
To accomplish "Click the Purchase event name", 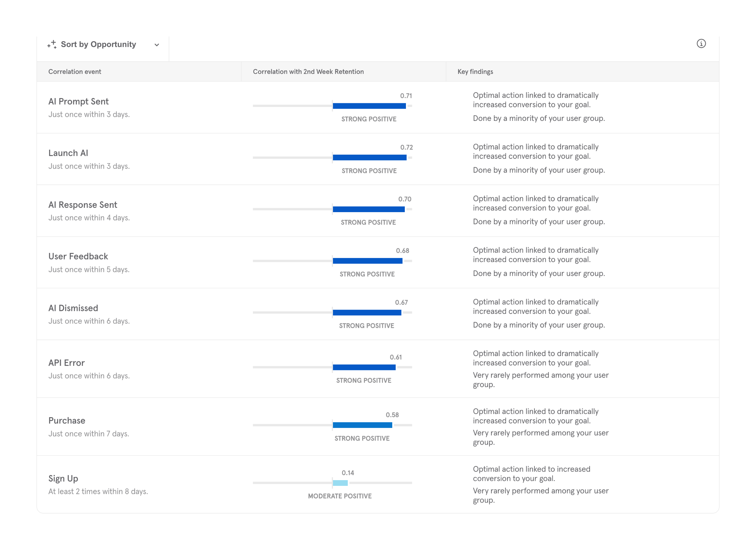I will pyautogui.click(x=67, y=420).
